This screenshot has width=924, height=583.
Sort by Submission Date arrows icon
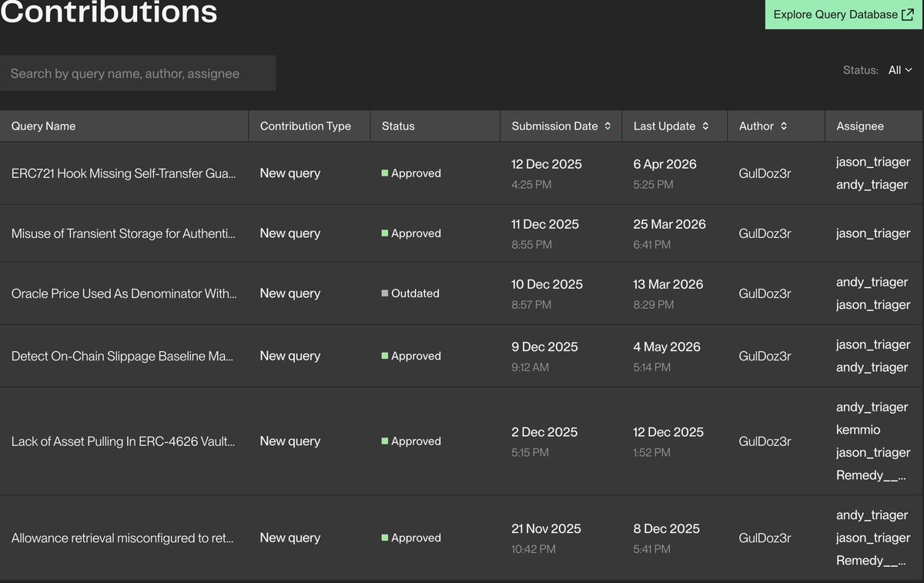(608, 126)
